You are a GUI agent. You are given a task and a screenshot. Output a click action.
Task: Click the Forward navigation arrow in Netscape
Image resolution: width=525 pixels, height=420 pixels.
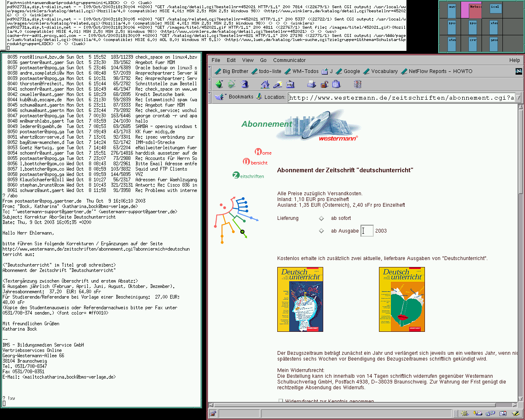[232, 84]
